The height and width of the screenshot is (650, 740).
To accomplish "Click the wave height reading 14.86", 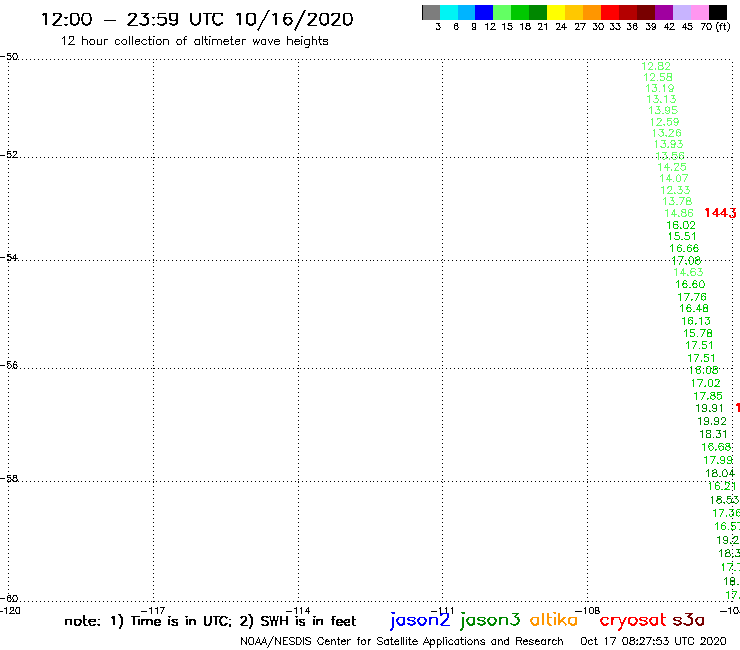I will click(x=679, y=213).
